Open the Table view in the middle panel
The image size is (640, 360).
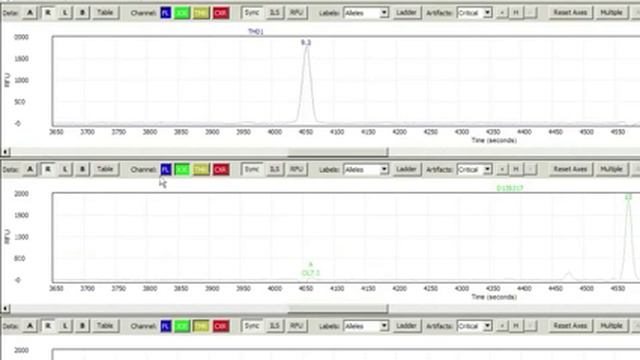105,169
